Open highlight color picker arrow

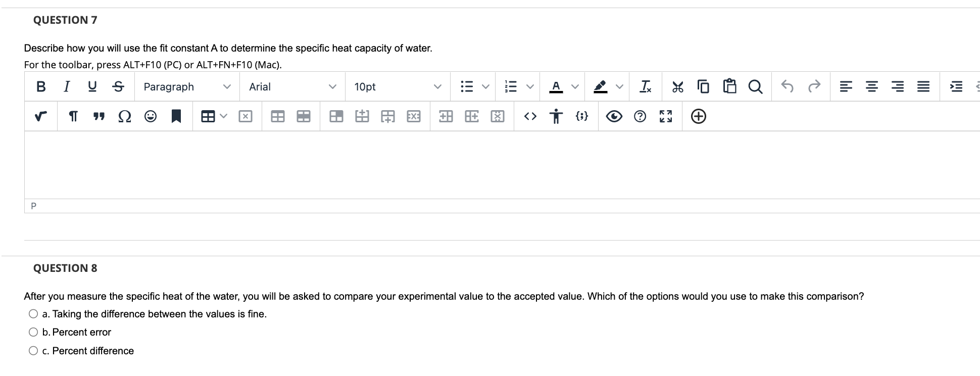click(x=619, y=87)
